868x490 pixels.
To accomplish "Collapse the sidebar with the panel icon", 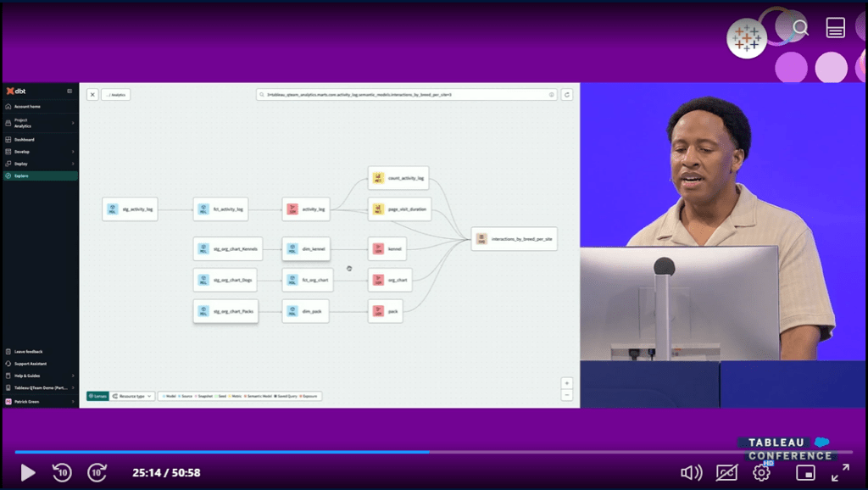I will pos(70,91).
